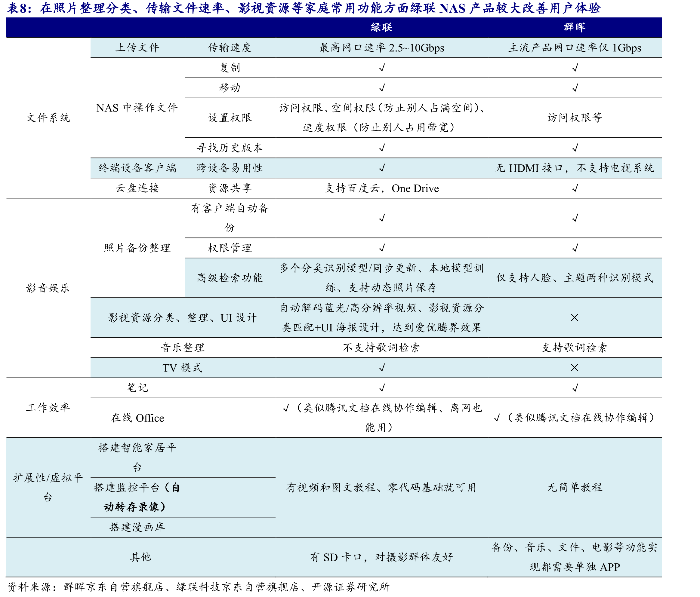Click '自动解码蓝光/高分辨率视频' text line
700x597 pixels.
coord(382,308)
